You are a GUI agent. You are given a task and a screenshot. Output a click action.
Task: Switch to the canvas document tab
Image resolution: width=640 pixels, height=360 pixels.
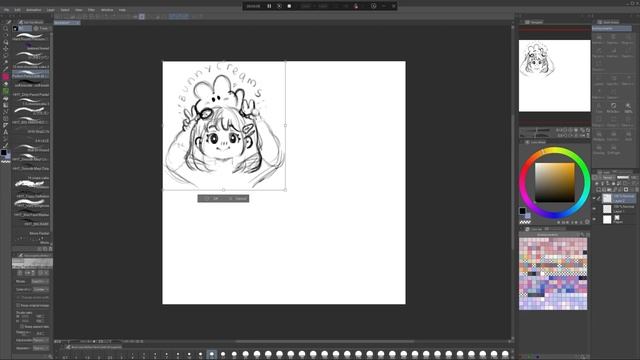[67, 23]
